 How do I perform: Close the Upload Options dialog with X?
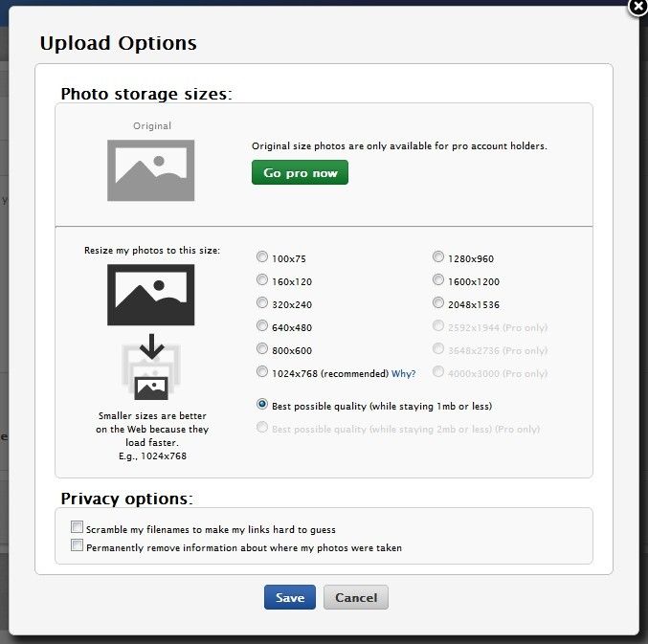click(638, 7)
